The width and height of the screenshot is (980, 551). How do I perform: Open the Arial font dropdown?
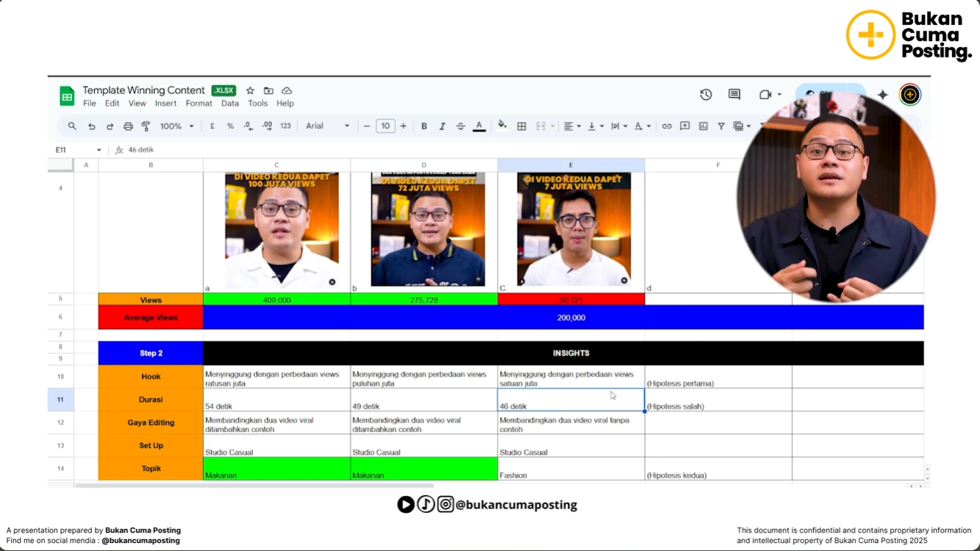[327, 126]
